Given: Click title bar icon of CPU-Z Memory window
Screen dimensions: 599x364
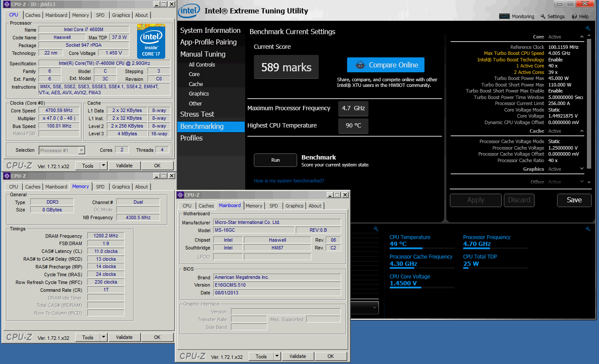Looking at the screenshot, I should click(7, 176).
